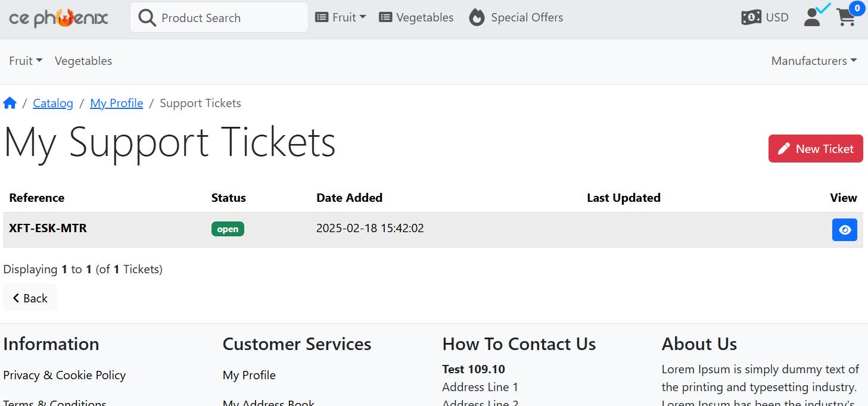868x406 pixels.
Task: View ticket XFT-ESK-MTR with eye button
Action: click(844, 230)
